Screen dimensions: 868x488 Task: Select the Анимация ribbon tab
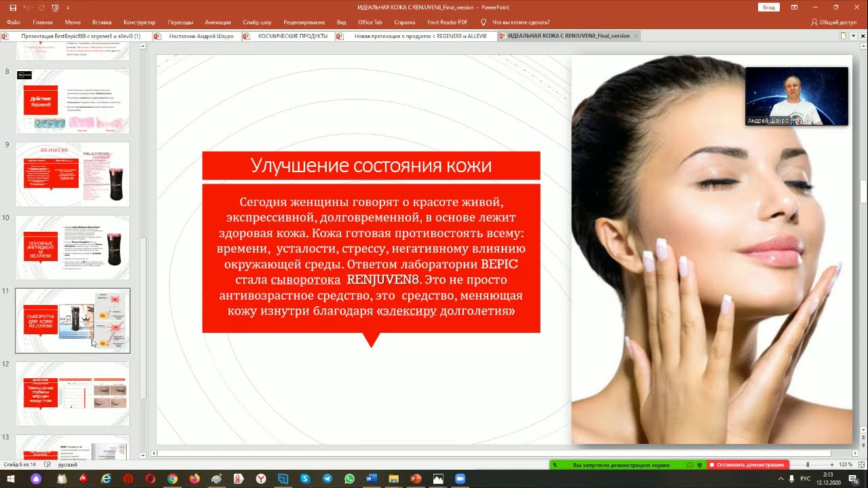(x=217, y=22)
